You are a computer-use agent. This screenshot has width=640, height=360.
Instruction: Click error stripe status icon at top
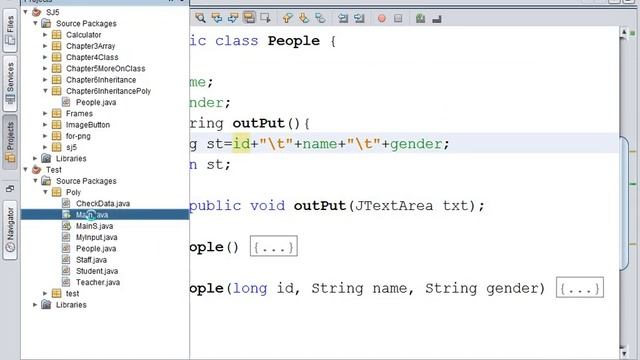[x=633, y=33]
